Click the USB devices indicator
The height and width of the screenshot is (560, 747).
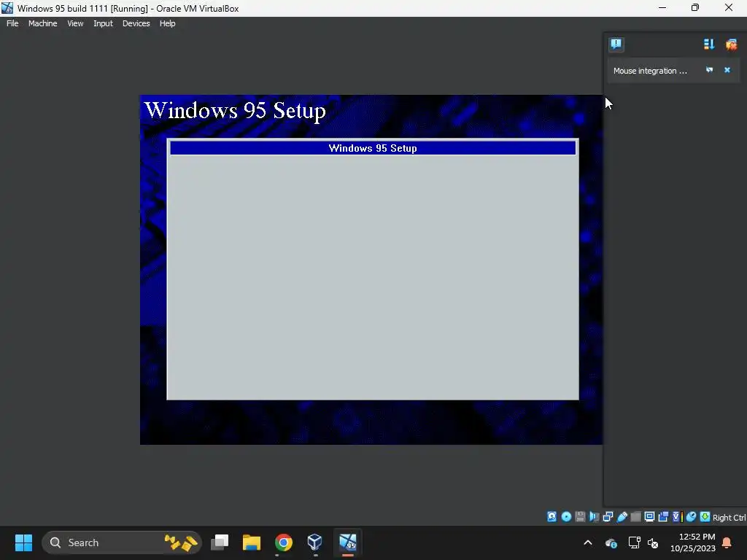[x=622, y=517]
